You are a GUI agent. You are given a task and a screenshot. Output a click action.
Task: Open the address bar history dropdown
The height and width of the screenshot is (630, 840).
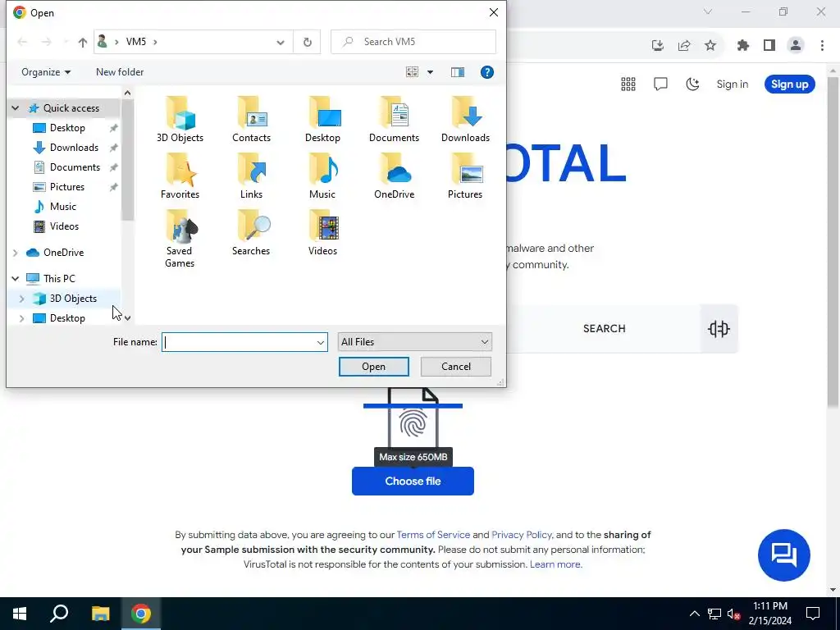(x=281, y=42)
